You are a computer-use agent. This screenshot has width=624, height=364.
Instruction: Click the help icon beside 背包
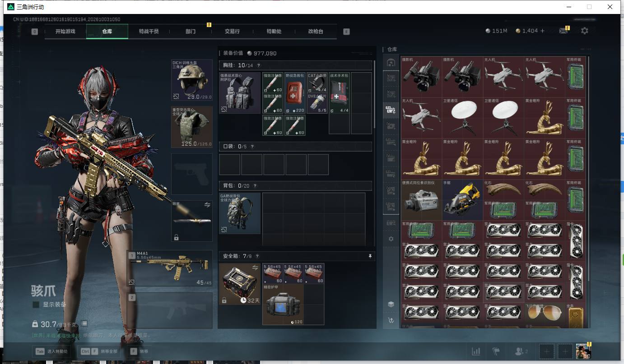point(255,186)
